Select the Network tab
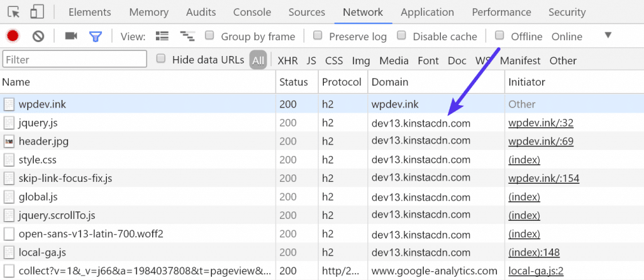The width and height of the screenshot is (644, 280). (363, 13)
